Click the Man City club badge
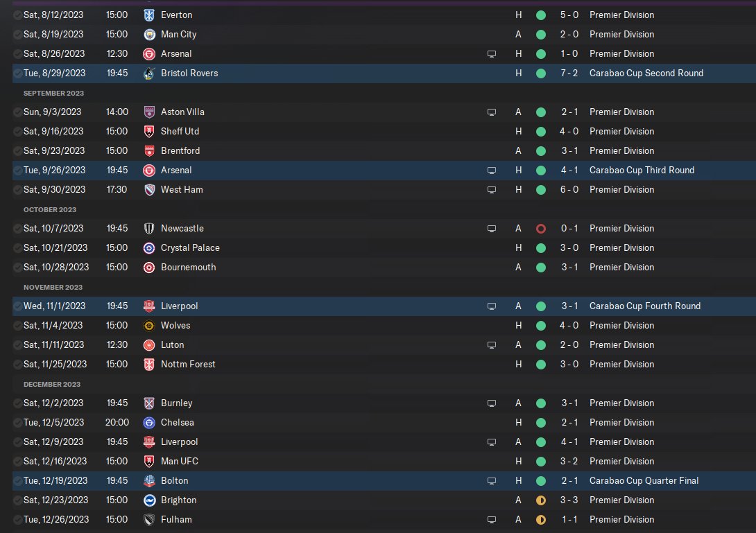 (148, 34)
